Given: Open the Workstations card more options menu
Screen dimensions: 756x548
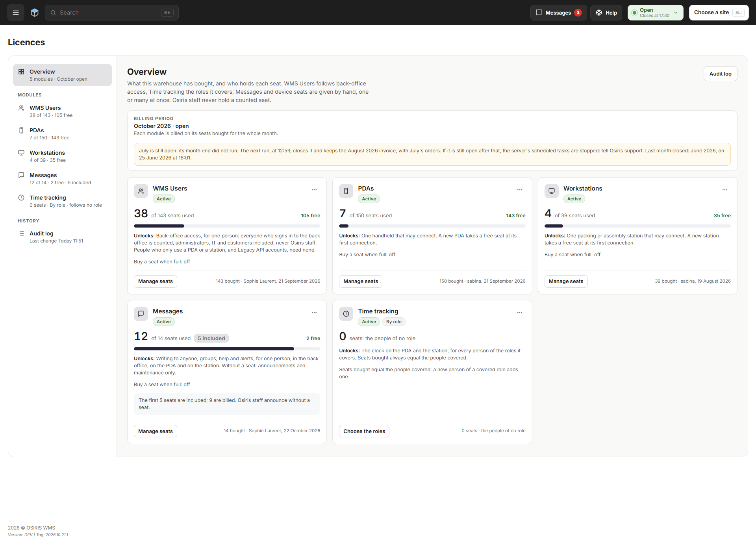Looking at the screenshot, I should pos(725,190).
